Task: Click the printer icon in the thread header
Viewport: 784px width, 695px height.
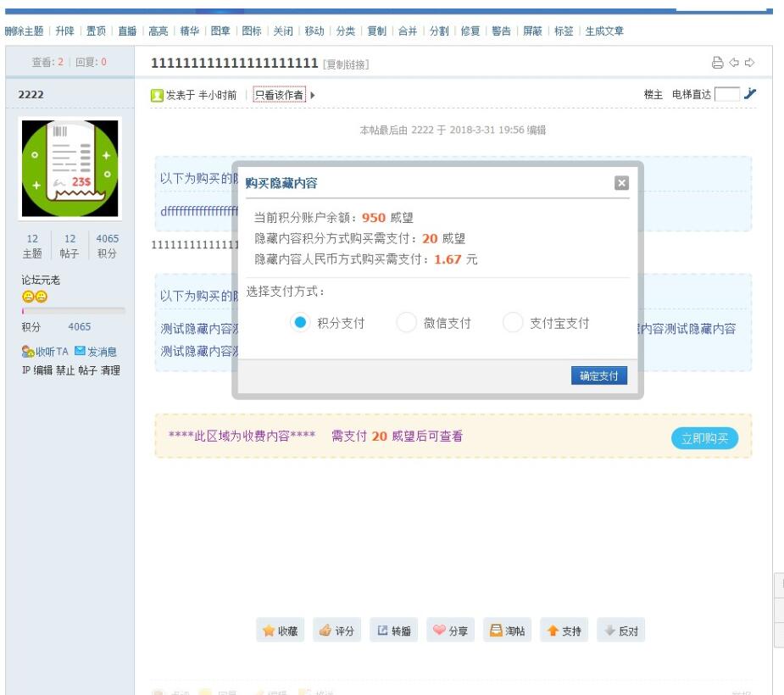Action: (717, 63)
